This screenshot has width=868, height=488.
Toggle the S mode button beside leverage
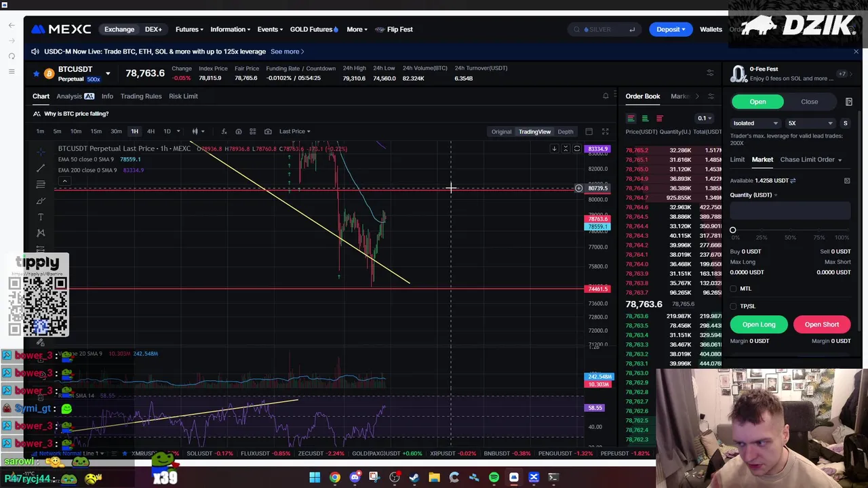[x=845, y=123]
